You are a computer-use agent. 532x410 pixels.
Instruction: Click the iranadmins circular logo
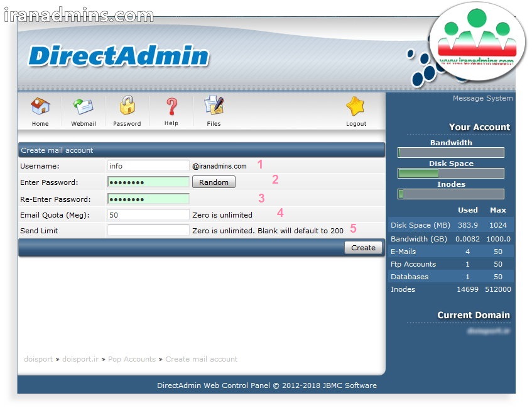477,40
